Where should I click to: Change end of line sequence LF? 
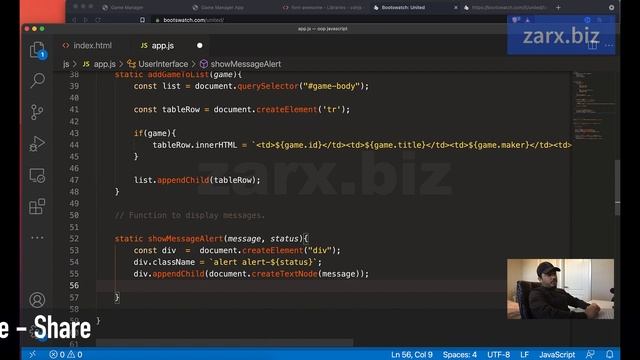524,354
